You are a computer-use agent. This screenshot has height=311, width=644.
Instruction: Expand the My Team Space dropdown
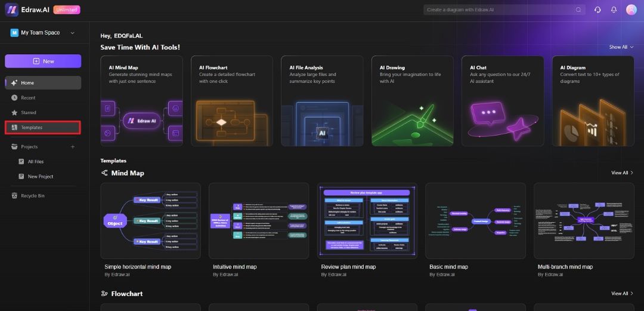pyautogui.click(x=73, y=32)
